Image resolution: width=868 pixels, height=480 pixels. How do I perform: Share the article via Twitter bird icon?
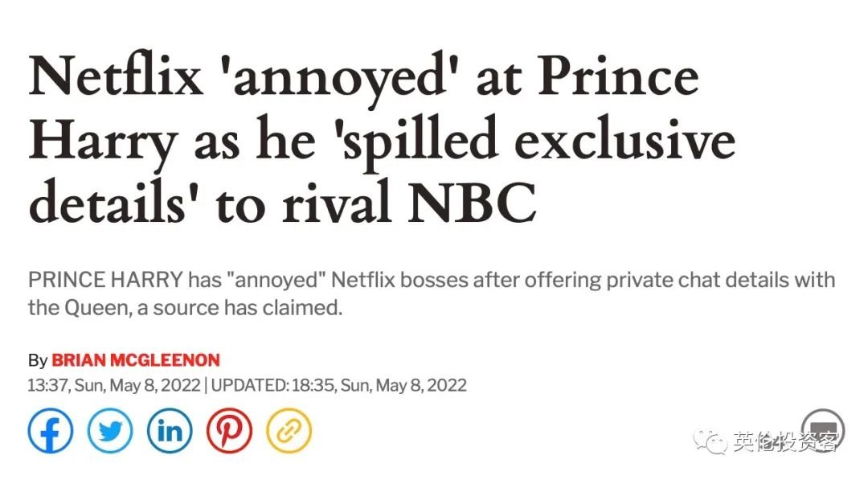tap(110, 431)
